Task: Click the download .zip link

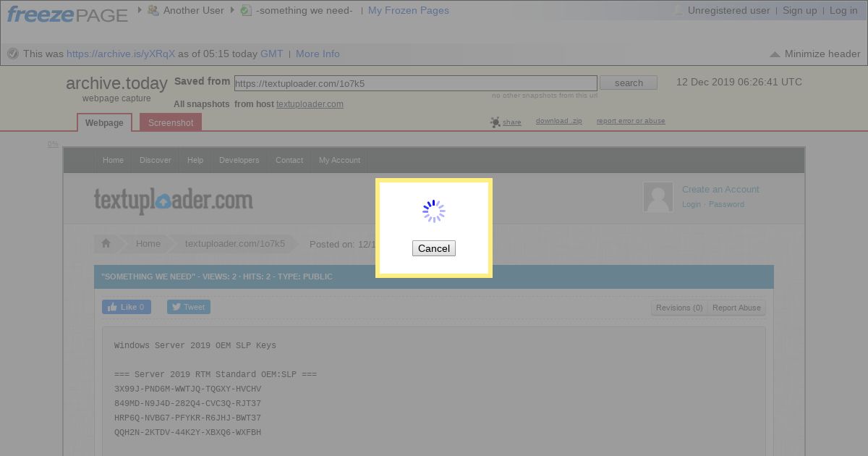Action: [x=559, y=121]
